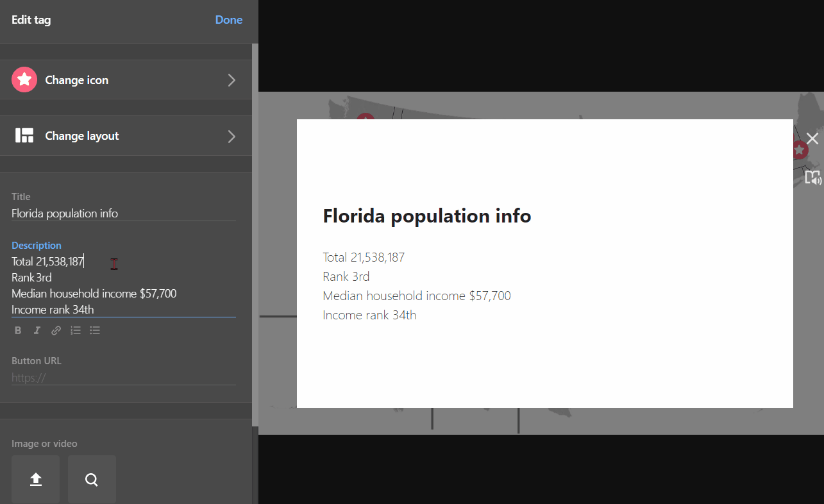The image size is (824, 504).
Task: Click the Title field with Florida population info
Action: (x=124, y=214)
